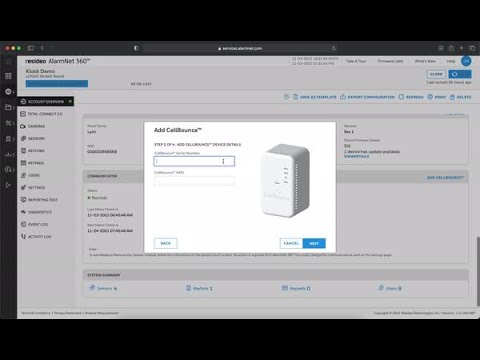Click View Details firmware link

click(356, 156)
